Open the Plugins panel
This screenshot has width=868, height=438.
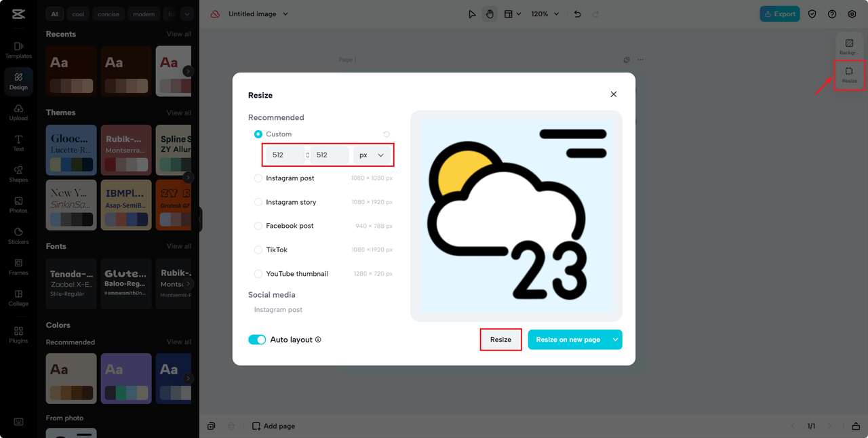pos(18,335)
